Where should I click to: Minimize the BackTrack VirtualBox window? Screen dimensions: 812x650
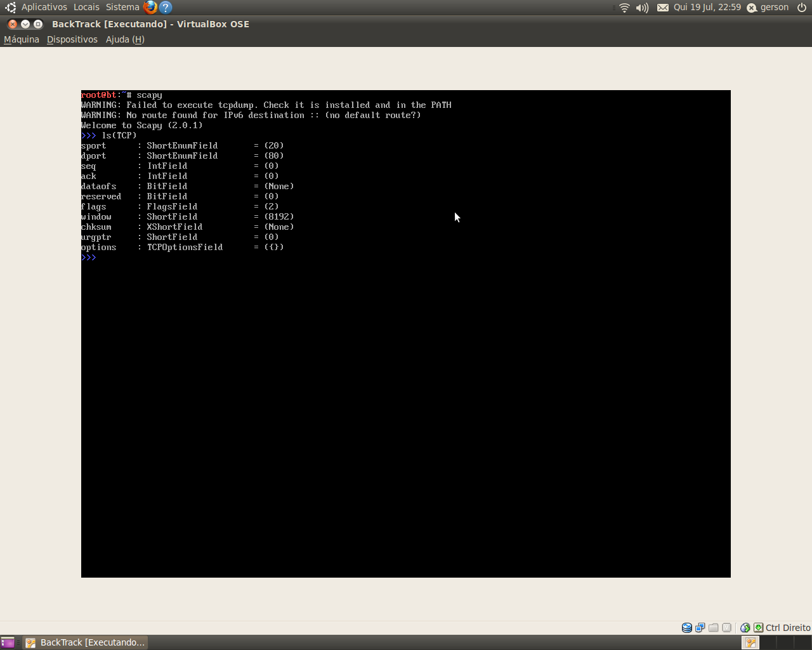click(x=25, y=24)
